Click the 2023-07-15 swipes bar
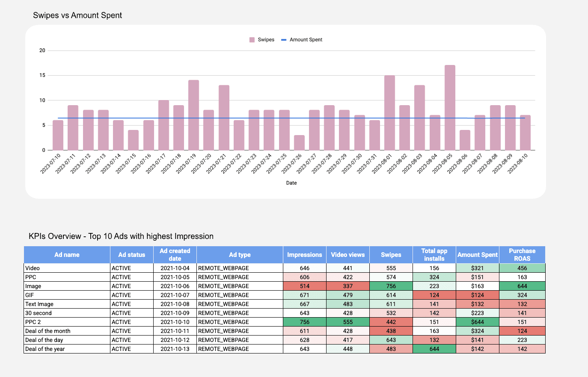588x377 pixels. click(x=133, y=140)
